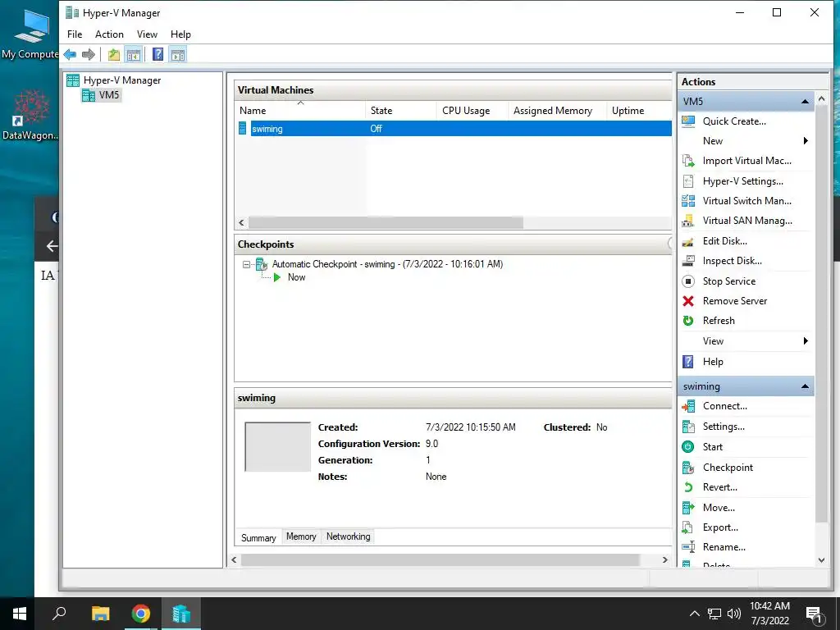Sort by Uptime column header

639,111
